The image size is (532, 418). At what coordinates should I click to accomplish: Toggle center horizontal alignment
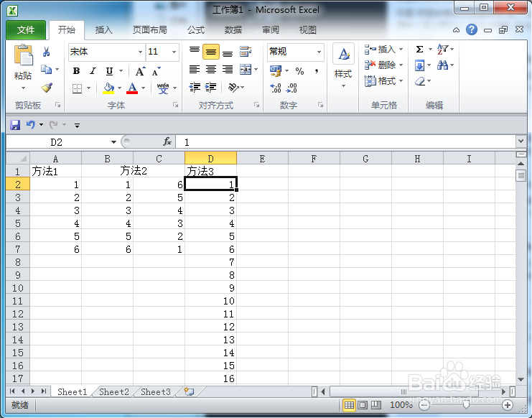point(210,70)
